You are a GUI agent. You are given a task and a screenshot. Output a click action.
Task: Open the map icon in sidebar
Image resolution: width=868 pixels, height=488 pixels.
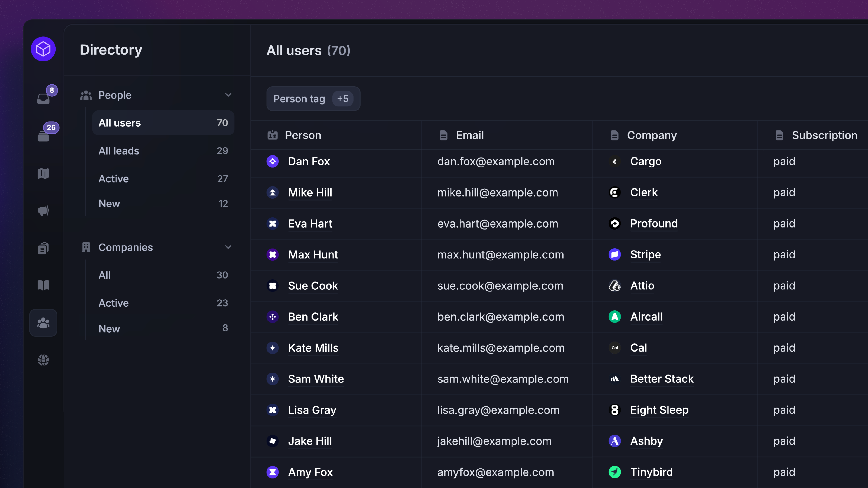coord(43,174)
